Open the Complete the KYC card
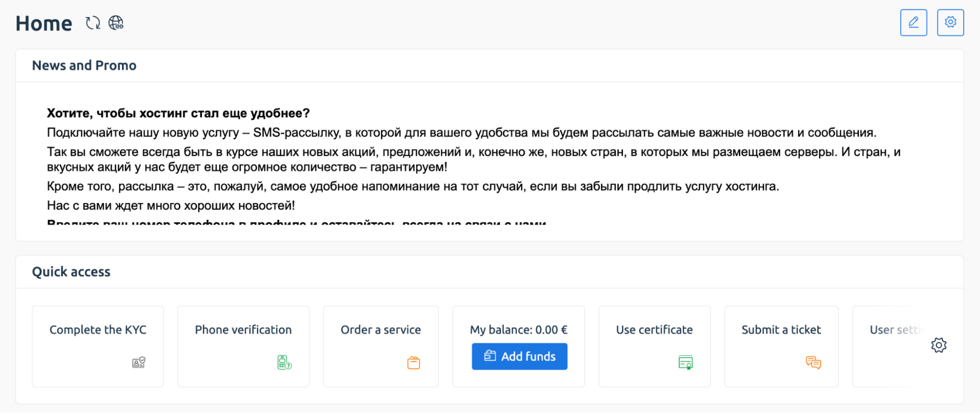This screenshot has width=980, height=413. pos(98,346)
